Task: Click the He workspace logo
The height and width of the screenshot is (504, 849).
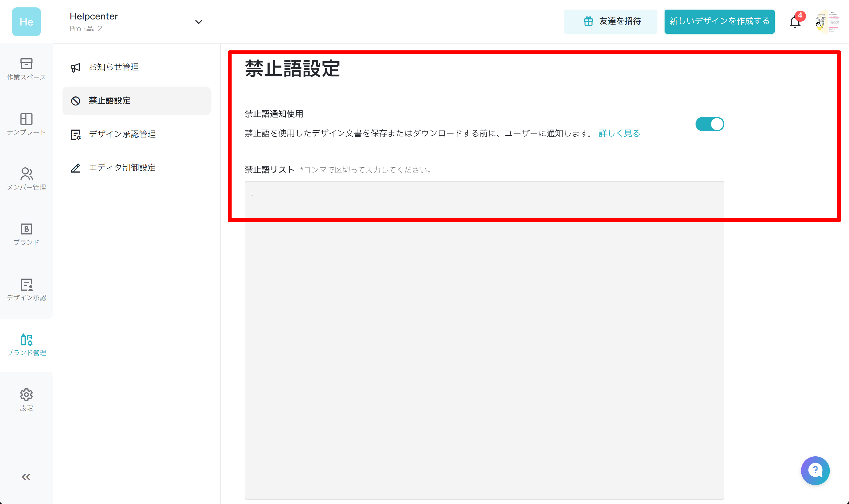Action: click(x=26, y=22)
